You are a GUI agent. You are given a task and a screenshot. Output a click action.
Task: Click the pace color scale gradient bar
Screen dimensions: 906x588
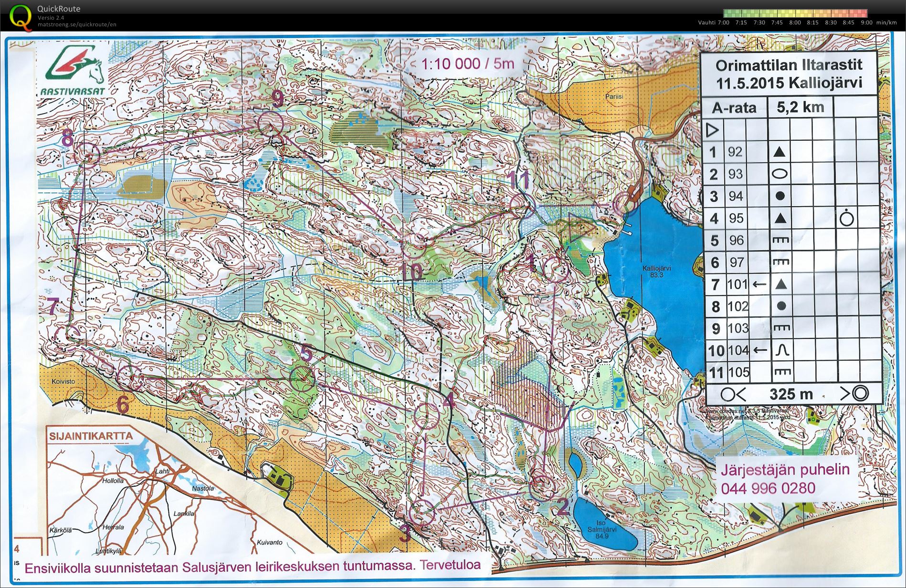pyautogui.click(x=795, y=13)
